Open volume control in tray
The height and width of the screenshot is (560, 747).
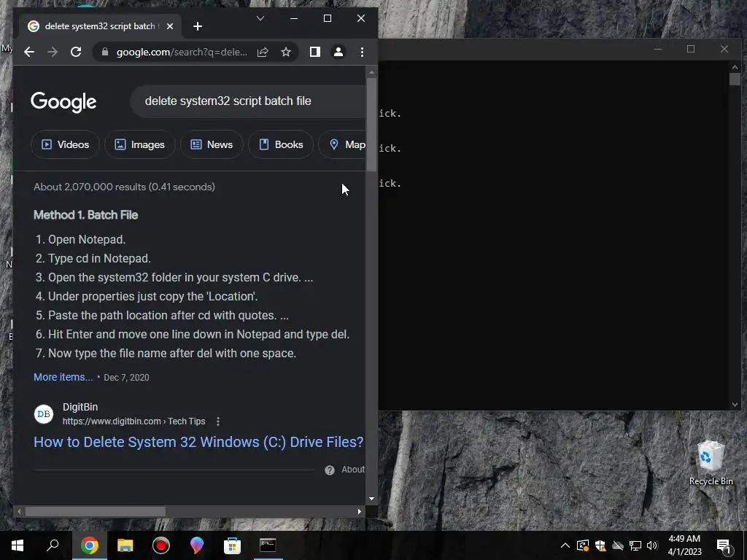[x=652, y=545]
